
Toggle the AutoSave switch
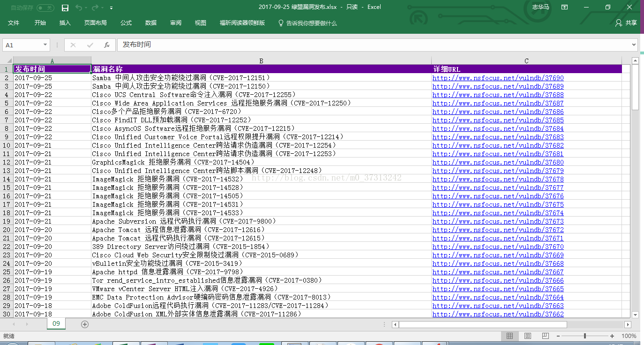[x=45, y=7]
